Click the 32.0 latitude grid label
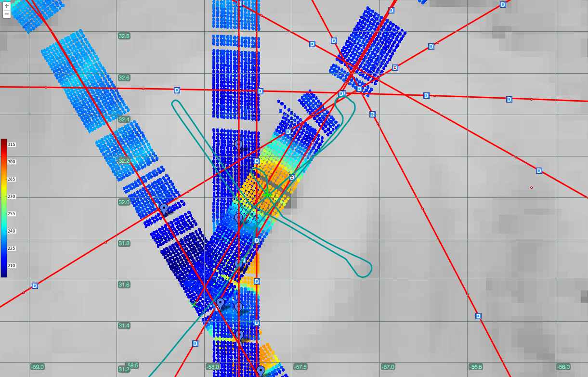 (124, 202)
